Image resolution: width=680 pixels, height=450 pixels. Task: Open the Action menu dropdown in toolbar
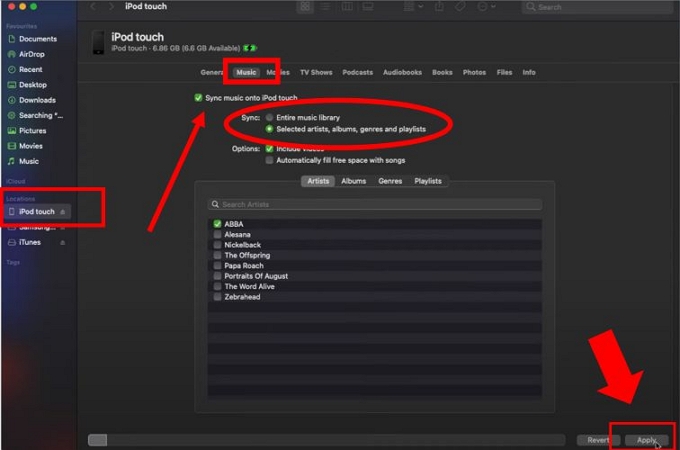[x=486, y=7]
